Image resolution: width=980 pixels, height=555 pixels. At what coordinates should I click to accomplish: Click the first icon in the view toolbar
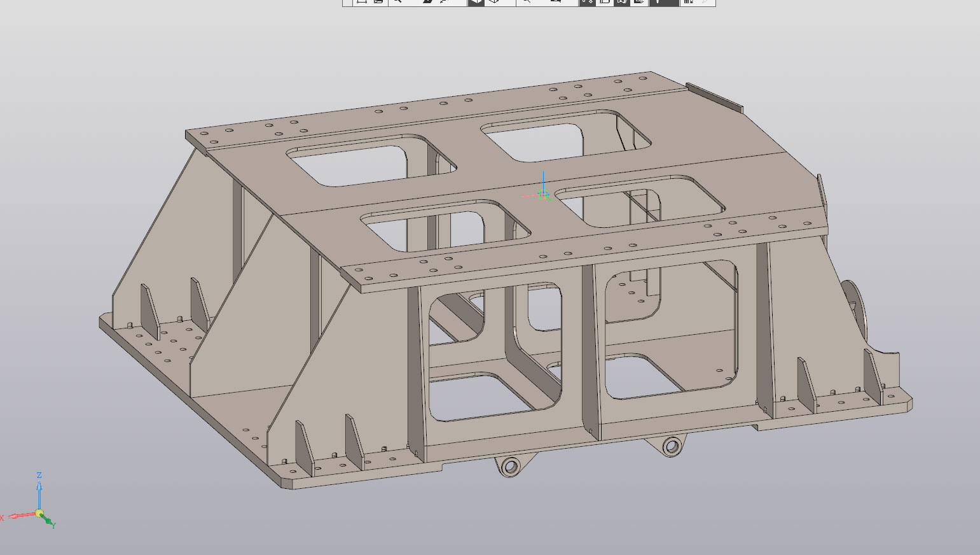click(361, 2)
